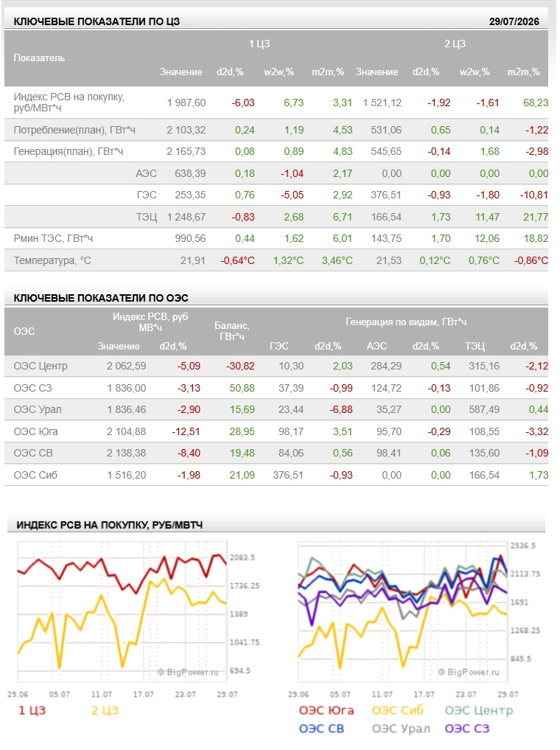
Task: Toggle the ОЭС Сиб legend entry
Action: pos(398,710)
